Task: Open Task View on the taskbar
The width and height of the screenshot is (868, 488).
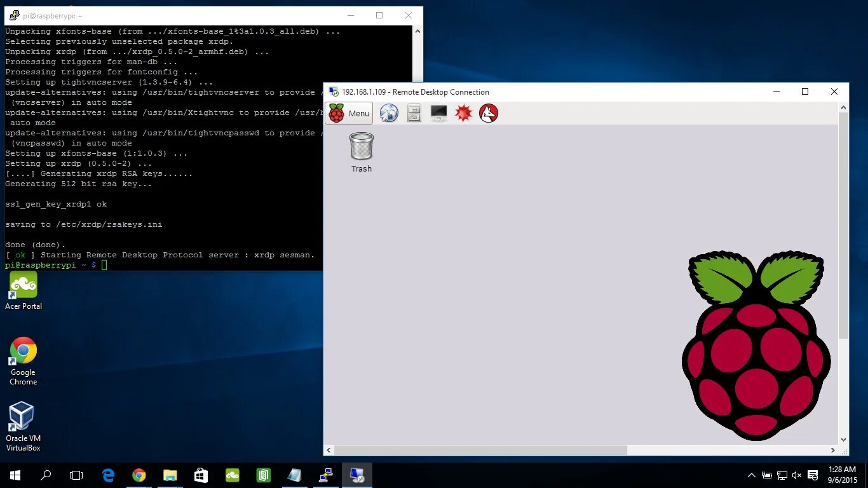Action: (x=76, y=475)
